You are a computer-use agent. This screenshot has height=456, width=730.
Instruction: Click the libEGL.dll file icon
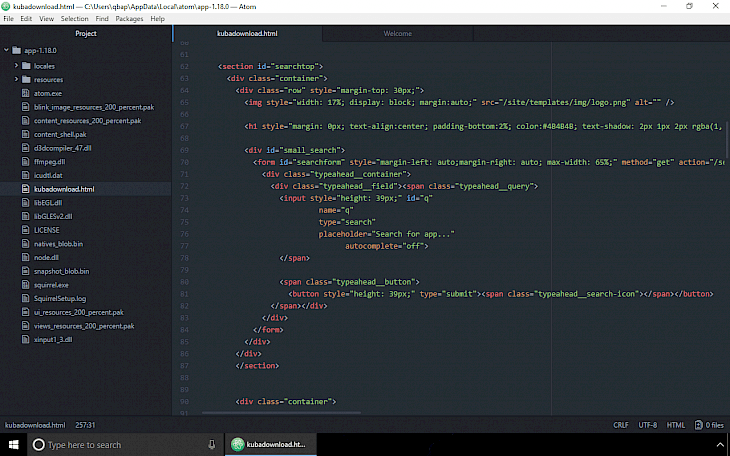[x=26, y=203]
